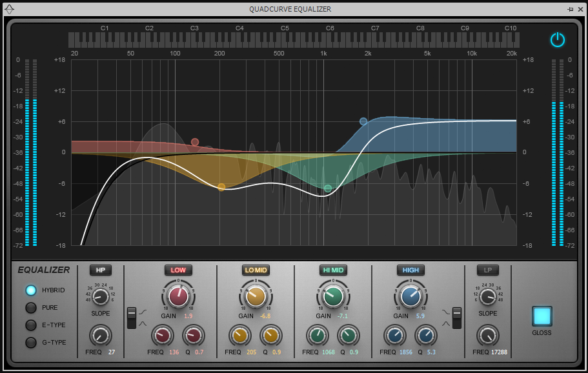This screenshot has width=588, height=373.
Task: Click the HI MID FREQ value 1068
Action: click(329, 352)
